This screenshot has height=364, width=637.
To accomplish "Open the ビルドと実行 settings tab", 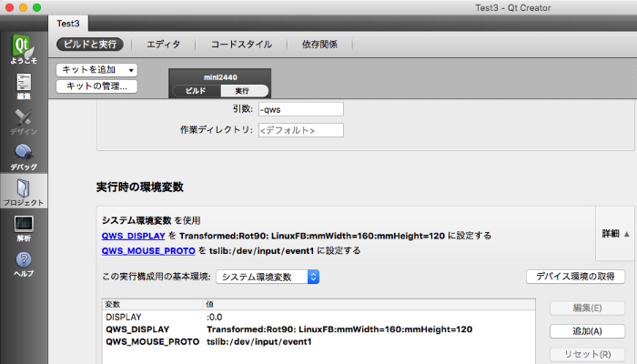I will coord(90,45).
